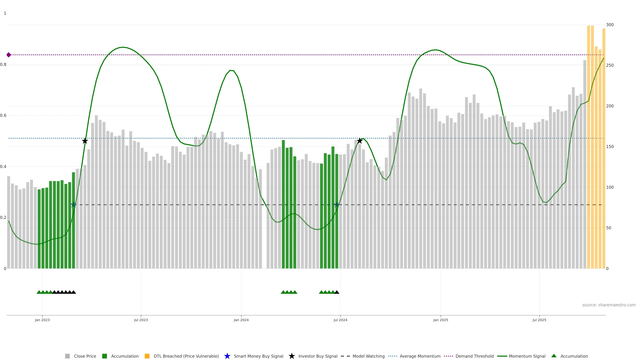This screenshot has width=644, height=362.
Task: Click the Jan 2024 x-axis label
Action: (x=241, y=320)
